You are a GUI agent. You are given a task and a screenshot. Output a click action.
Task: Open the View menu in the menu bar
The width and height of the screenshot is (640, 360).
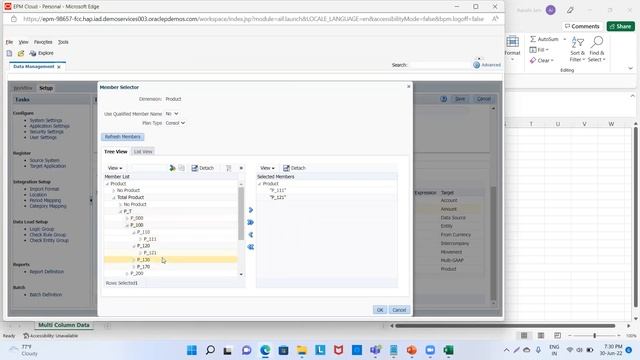pyautogui.click(x=24, y=42)
